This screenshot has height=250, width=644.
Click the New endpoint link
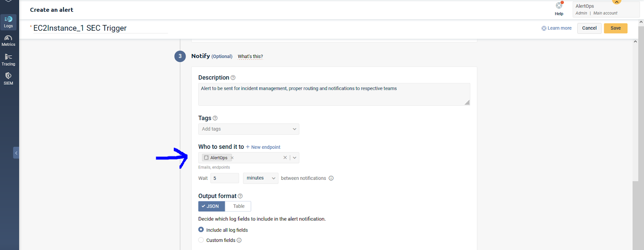point(263,147)
